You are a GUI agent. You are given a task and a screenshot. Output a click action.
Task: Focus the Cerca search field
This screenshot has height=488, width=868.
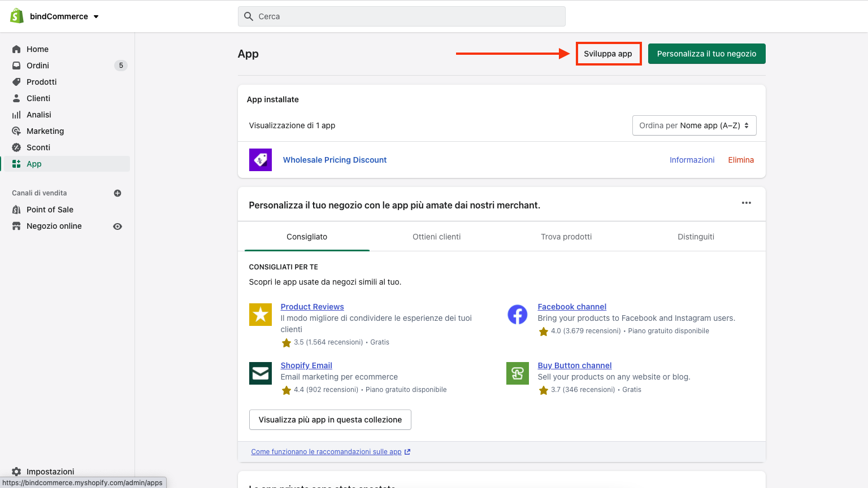pos(401,16)
